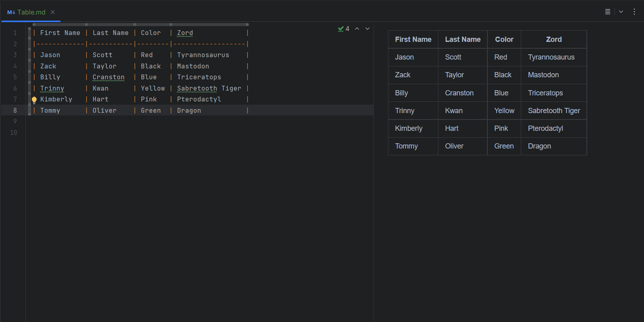Expand the chevron dropdown beside the layout icon
Viewport: 644px width, 322px height.
(621, 12)
